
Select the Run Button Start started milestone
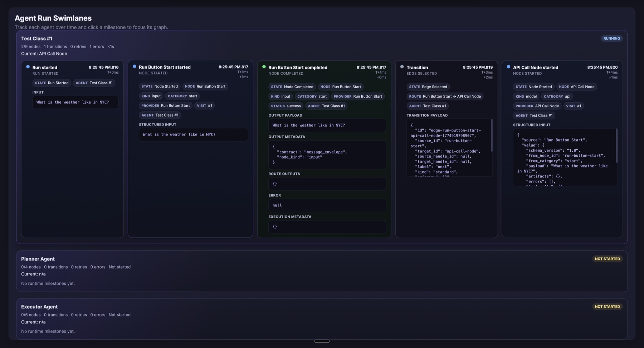(190, 149)
